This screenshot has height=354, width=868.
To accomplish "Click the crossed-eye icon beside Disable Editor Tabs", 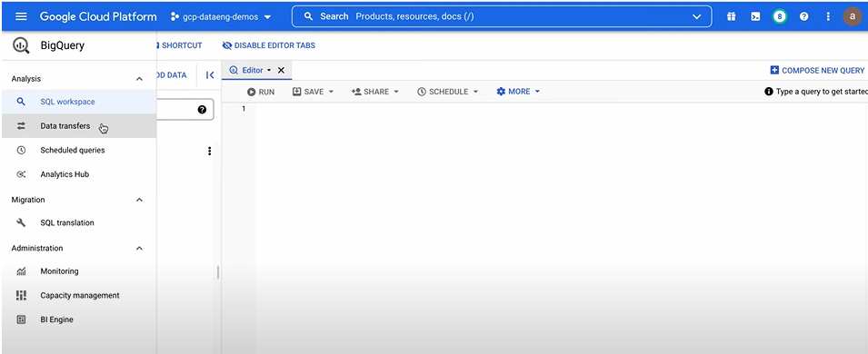I will coord(226,45).
